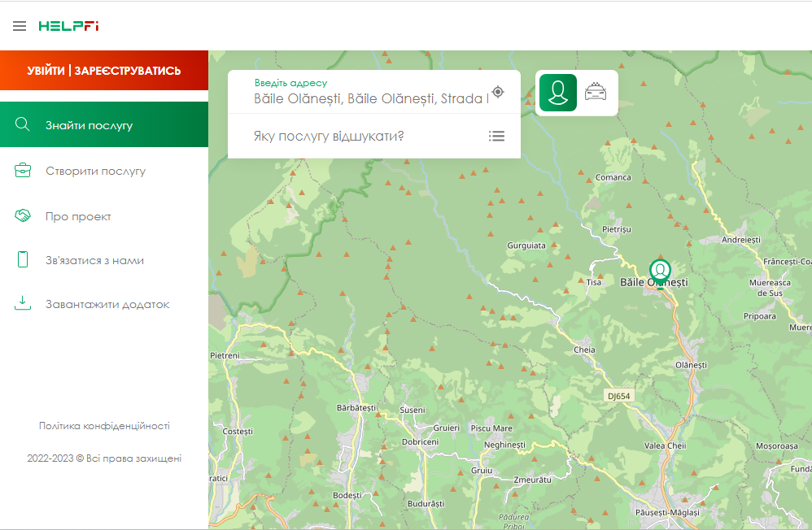Click the phone icon for Зв'язатися з нами
812x530 pixels.
click(x=23, y=260)
